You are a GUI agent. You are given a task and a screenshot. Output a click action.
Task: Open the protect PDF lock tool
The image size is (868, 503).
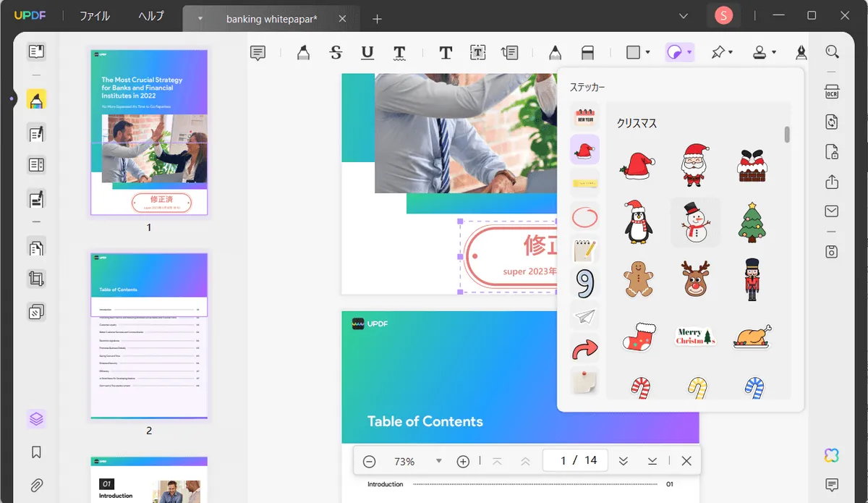click(832, 152)
